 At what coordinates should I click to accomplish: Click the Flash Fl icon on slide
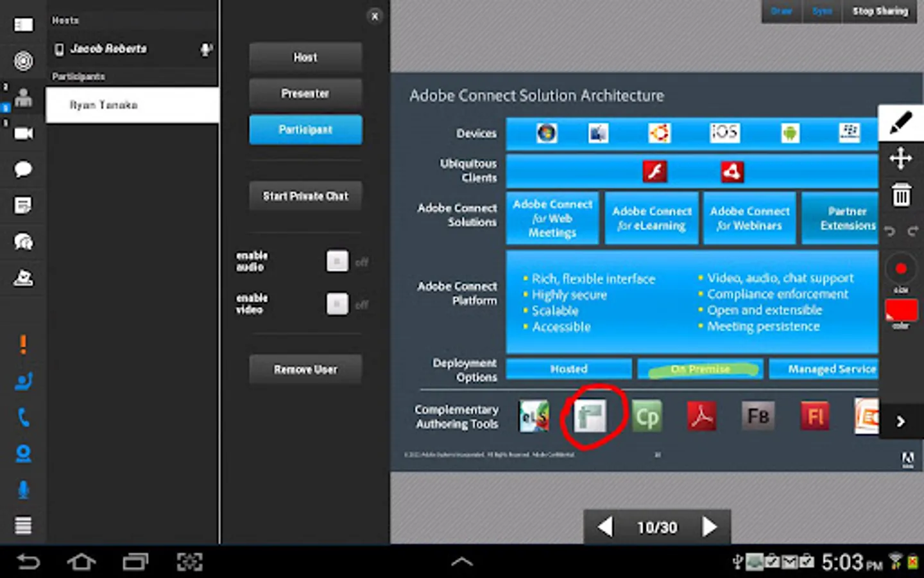click(815, 416)
